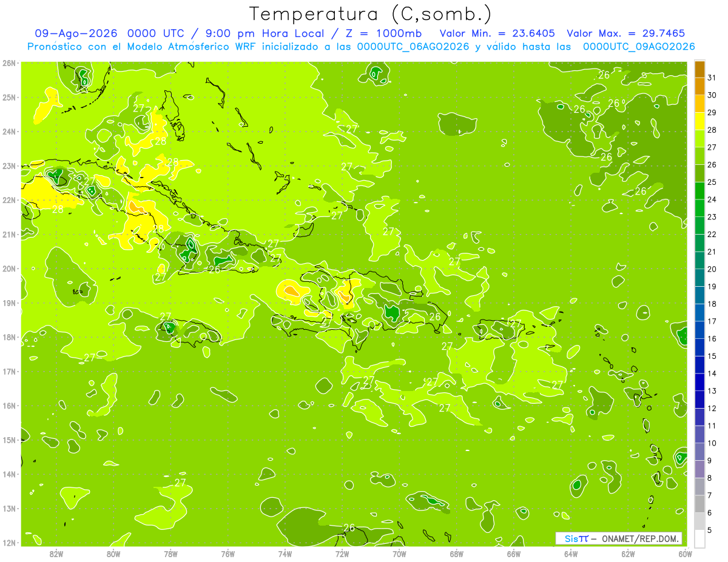Pick the amber swatch between 29 and 30
The image size is (728, 562).
[699, 104]
